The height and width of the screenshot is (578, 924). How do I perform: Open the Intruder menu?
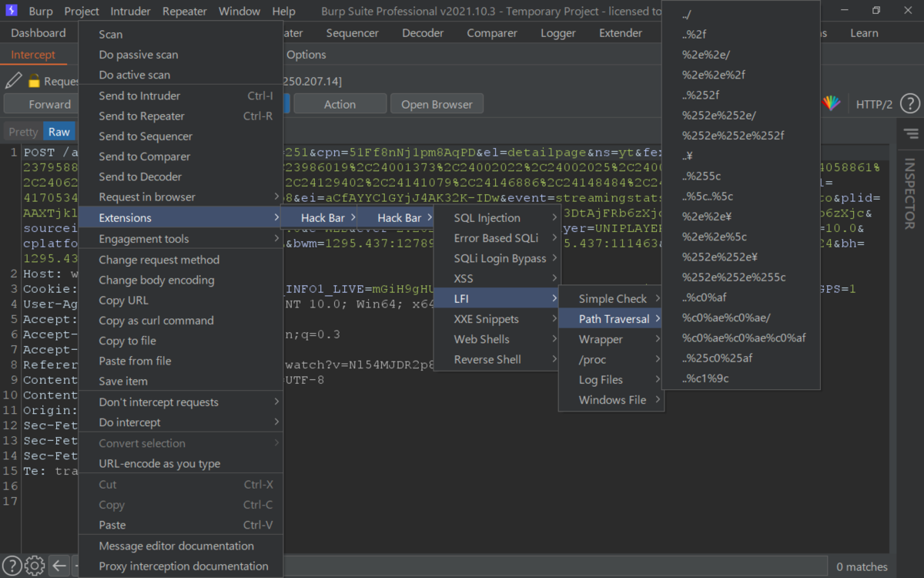[x=130, y=11]
